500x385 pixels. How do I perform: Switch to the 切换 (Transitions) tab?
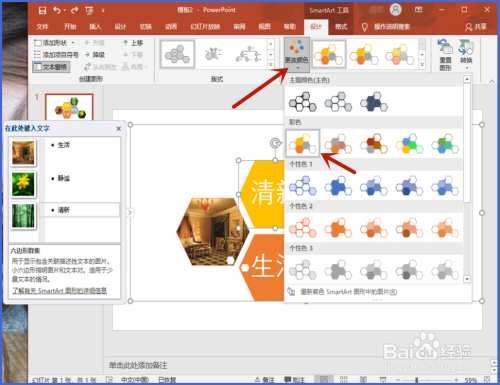click(146, 27)
